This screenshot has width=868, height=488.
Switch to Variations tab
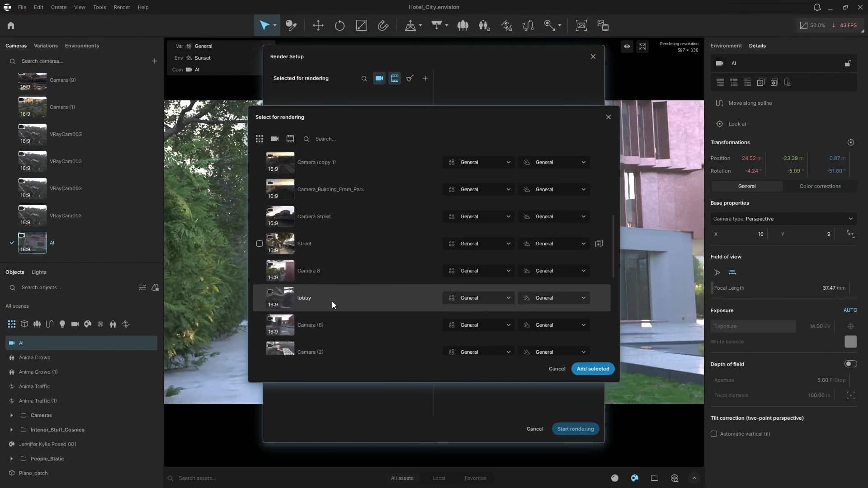(46, 46)
